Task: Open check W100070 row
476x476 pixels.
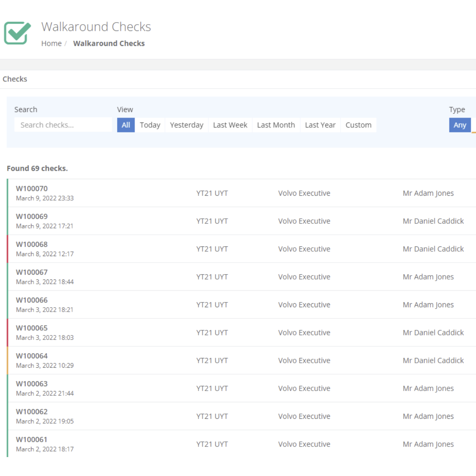Action: click(x=241, y=193)
